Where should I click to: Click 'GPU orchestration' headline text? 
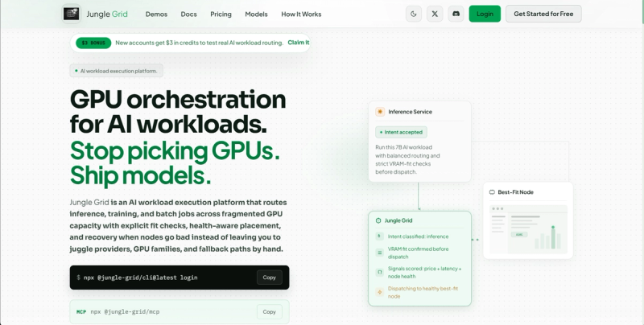tap(178, 100)
